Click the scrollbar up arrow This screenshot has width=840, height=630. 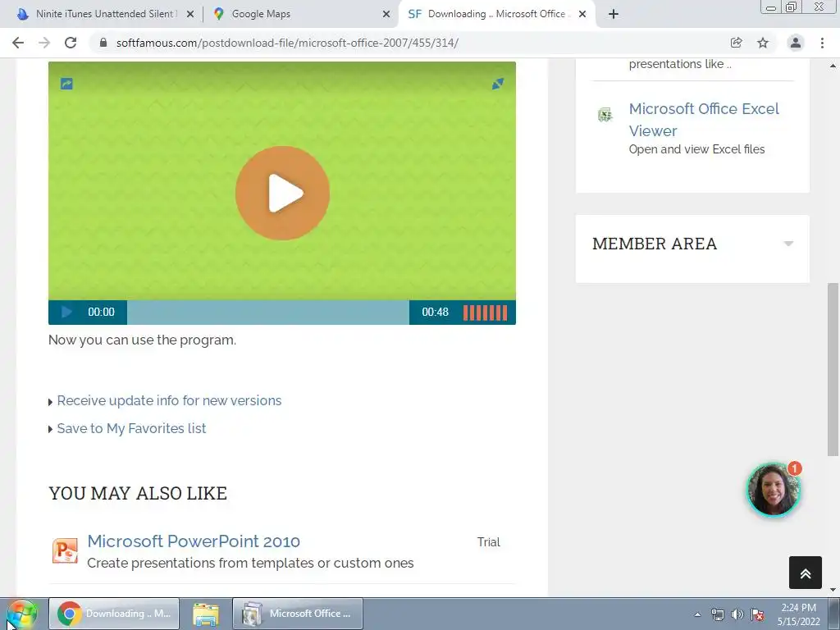[833, 66]
